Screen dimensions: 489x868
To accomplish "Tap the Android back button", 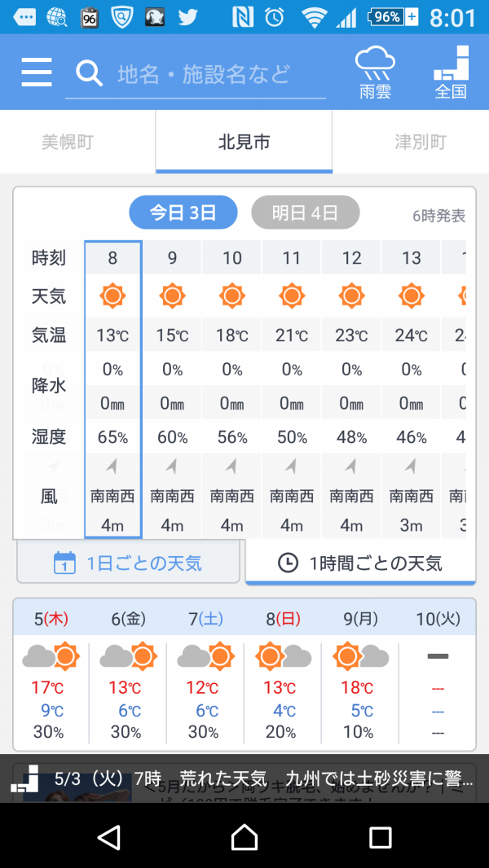I will click(x=108, y=836).
